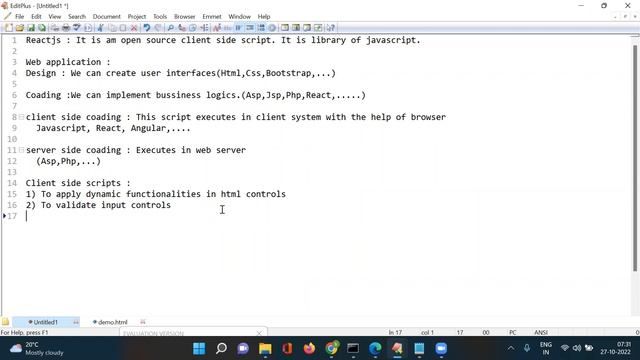Click the Check Spelling toolbar icon
640x360 pixels.
coord(77,28)
